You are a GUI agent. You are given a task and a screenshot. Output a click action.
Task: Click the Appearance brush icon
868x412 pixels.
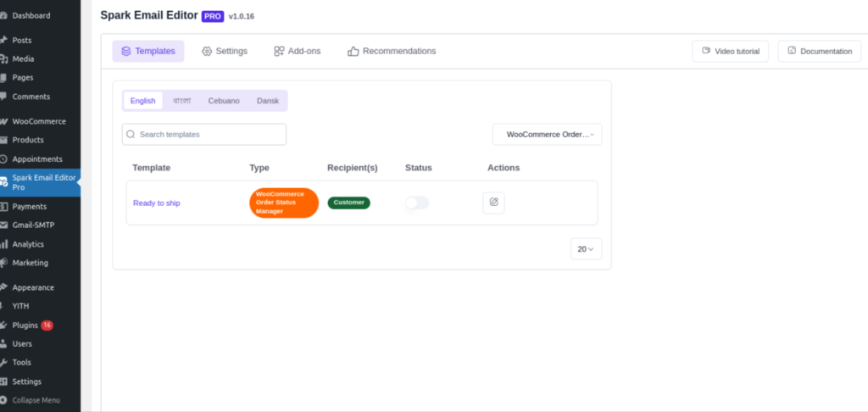click(3, 287)
